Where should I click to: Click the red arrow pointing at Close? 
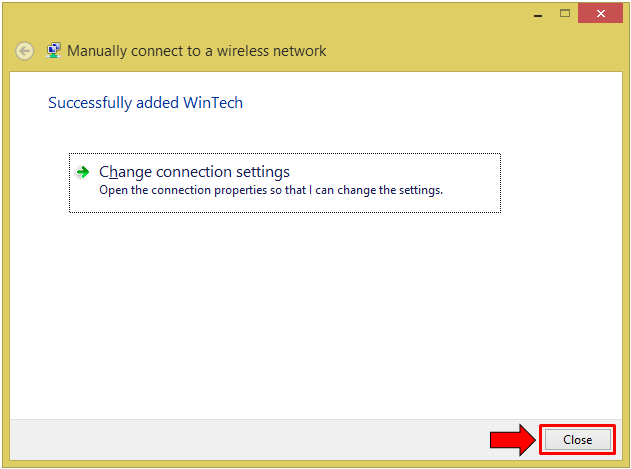tap(512, 440)
